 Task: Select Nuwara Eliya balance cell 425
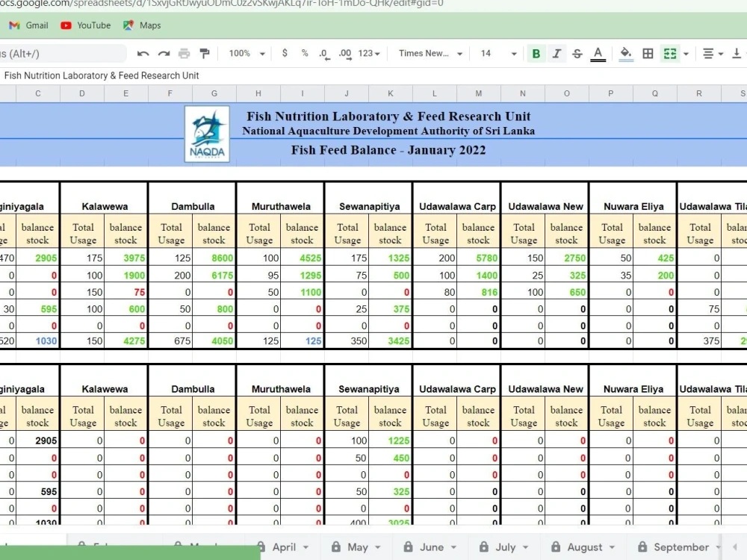[x=654, y=258]
